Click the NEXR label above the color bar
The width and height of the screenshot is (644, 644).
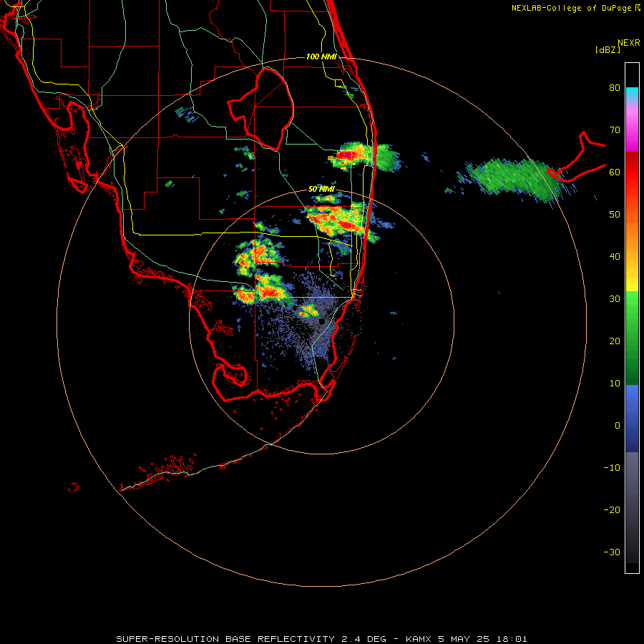[629, 43]
